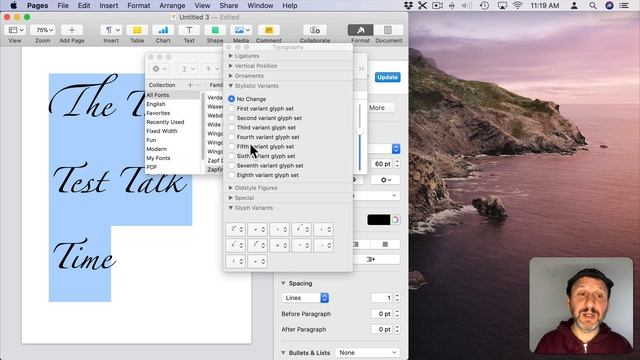
Task: Click the 60 pt font size field
Action: [x=382, y=164]
